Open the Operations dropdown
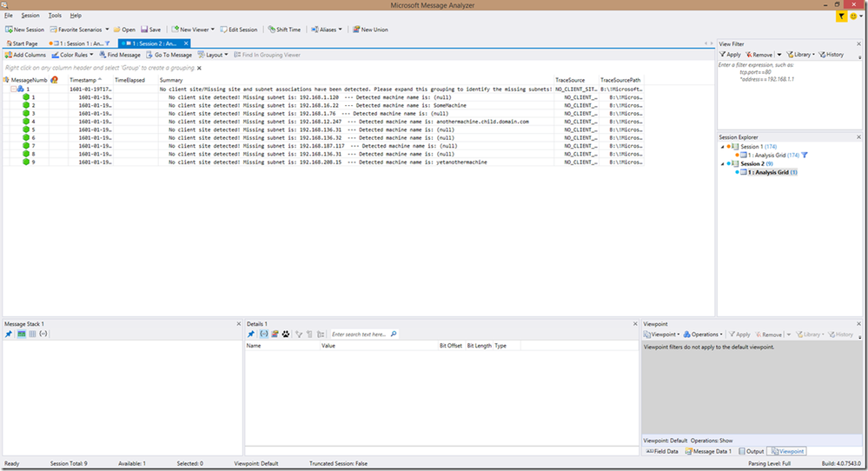 click(703, 335)
